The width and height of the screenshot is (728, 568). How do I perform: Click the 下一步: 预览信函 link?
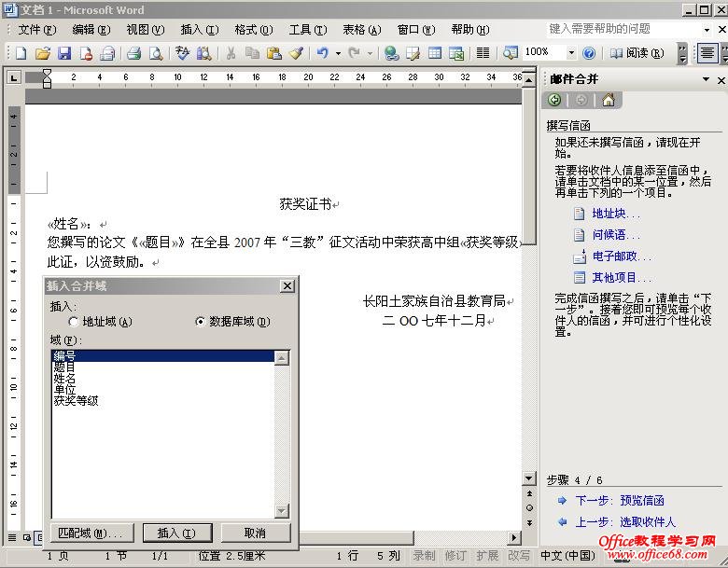[620, 500]
